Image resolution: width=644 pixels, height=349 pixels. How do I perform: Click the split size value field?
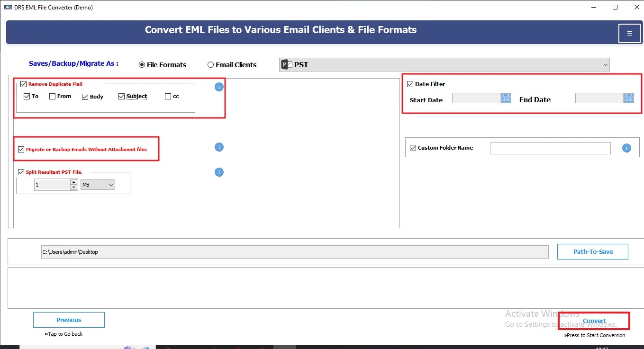coord(52,185)
